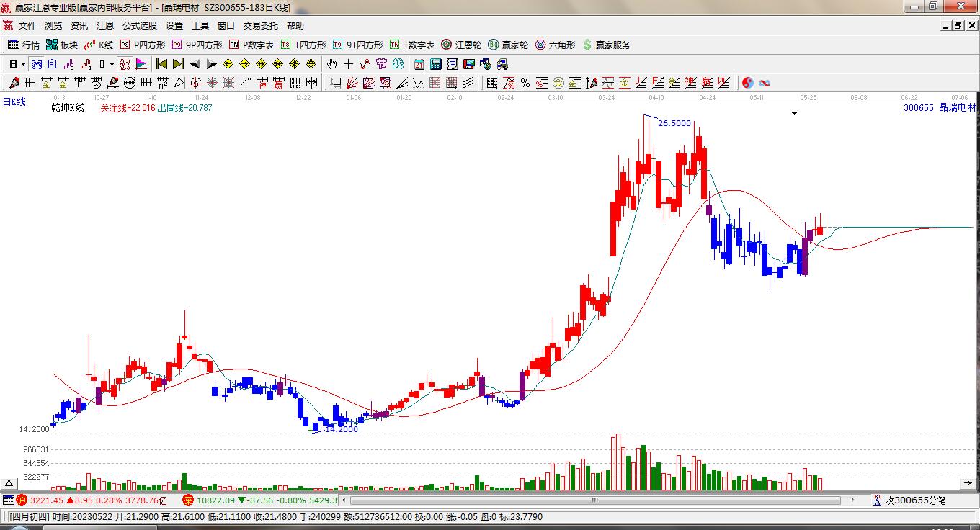Click the Shanghai index value 3221.45
This screenshot has height=530, width=980.
pyautogui.click(x=46, y=500)
